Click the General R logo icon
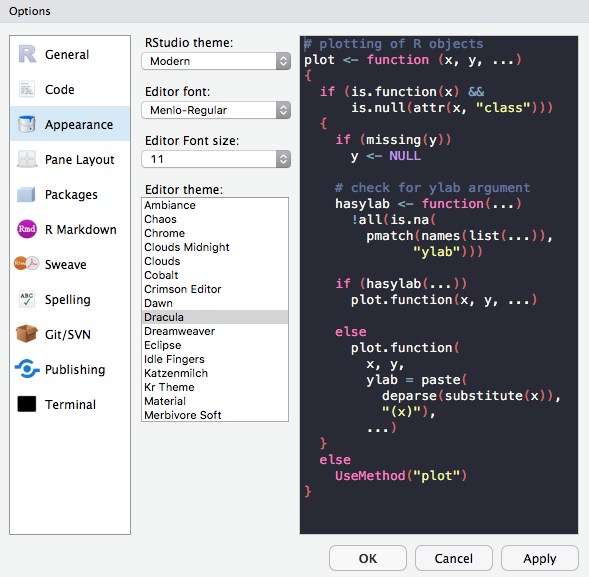Viewport: 589px width, 577px height. tap(27, 54)
